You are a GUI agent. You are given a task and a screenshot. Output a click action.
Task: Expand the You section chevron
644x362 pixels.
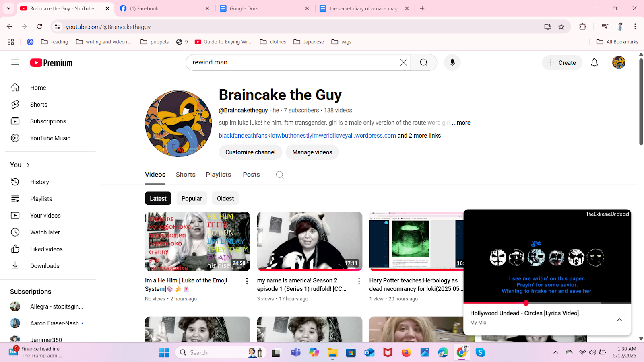[28, 165]
